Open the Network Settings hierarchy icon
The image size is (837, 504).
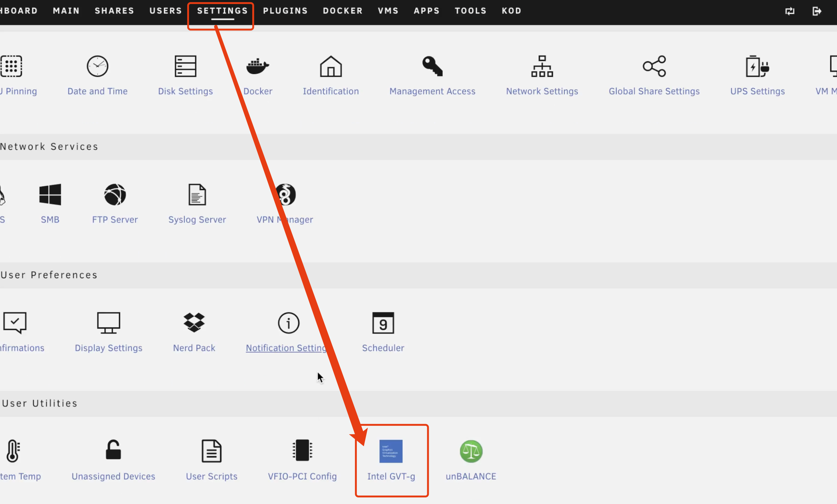click(542, 66)
